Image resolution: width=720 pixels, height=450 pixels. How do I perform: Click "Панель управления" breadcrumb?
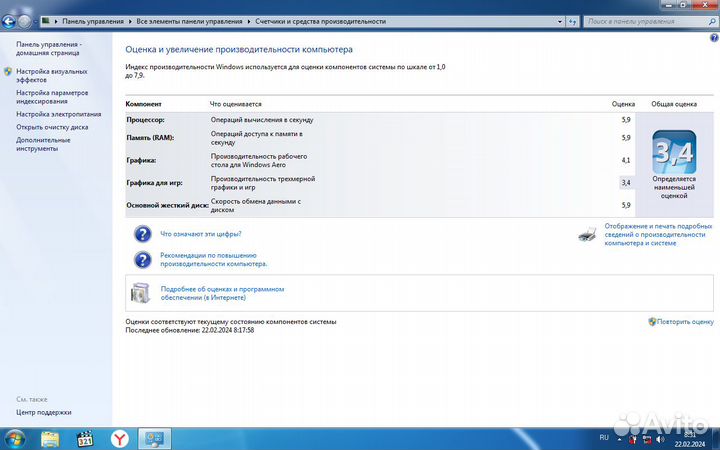[93, 21]
